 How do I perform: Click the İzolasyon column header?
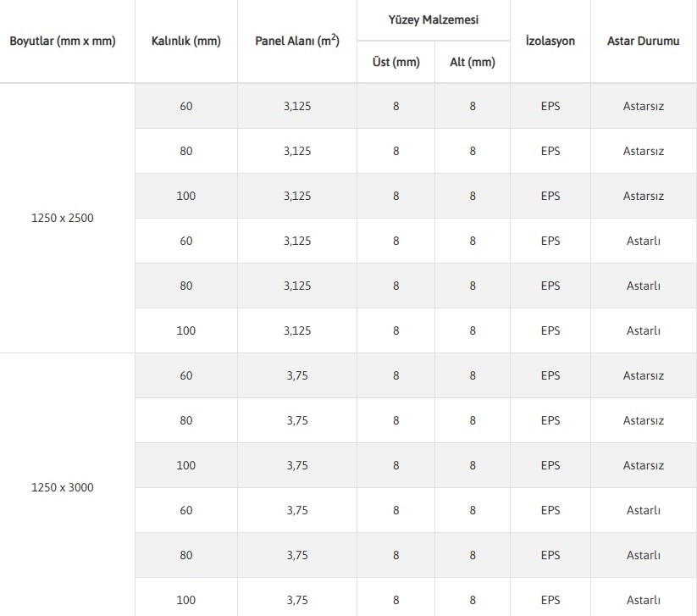[550, 41]
